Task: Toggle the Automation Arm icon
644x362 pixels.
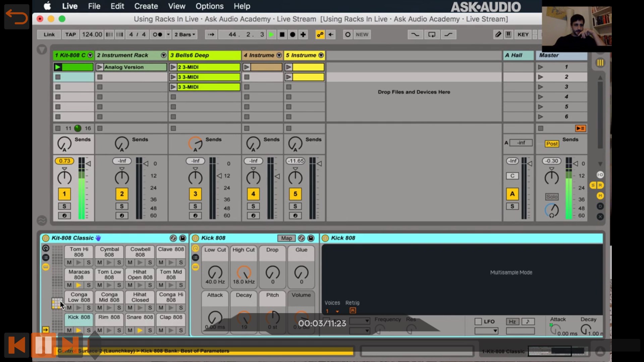Action: point(320,35)
